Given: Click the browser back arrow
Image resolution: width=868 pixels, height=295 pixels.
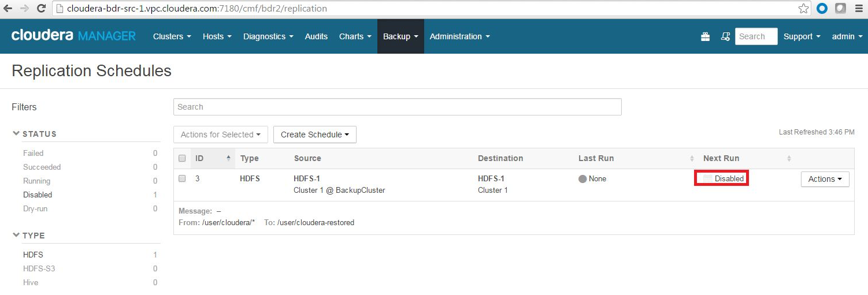Looking at the screenshot, I should coord(8,9).
